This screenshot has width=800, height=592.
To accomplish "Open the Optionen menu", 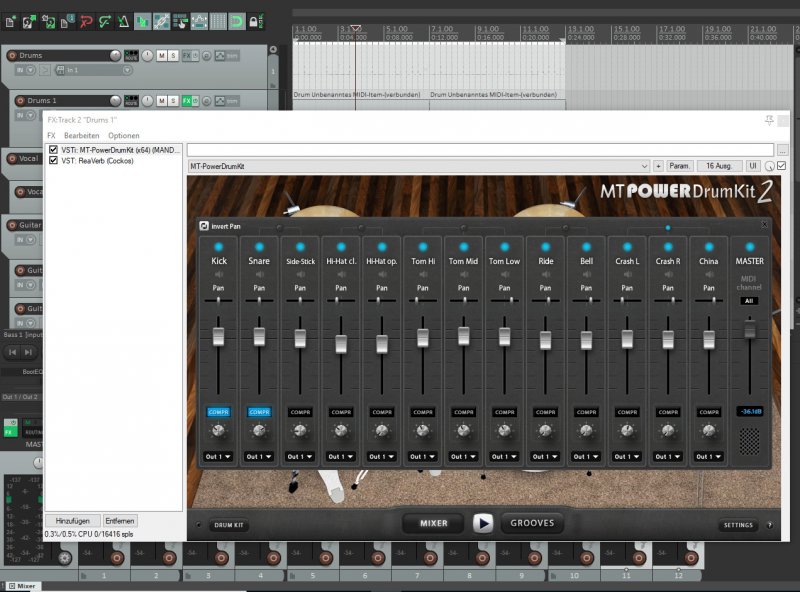I will tap(123, 136).
